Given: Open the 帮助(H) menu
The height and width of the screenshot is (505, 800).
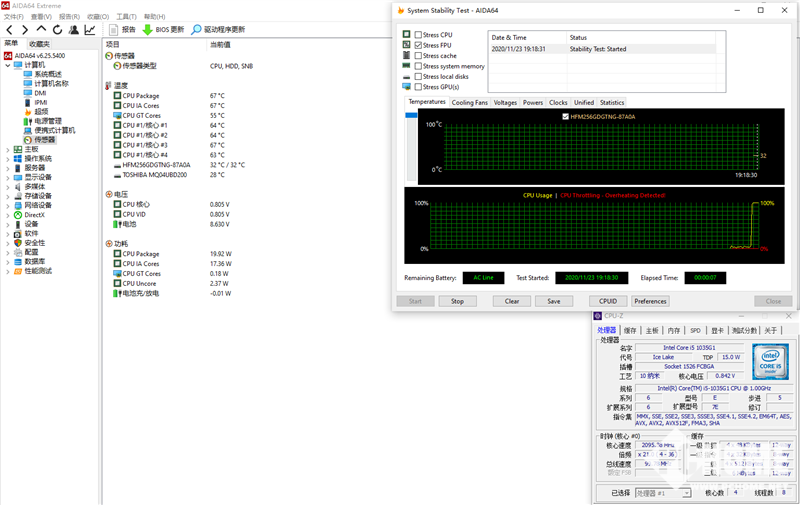Looking at the screenshot, I should pyautogui.click(x=155, y=17).
